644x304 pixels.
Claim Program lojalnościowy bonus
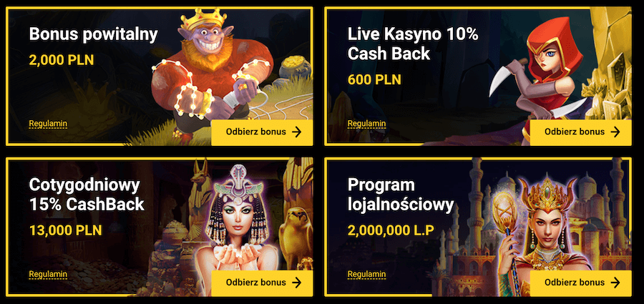[581, 283]
